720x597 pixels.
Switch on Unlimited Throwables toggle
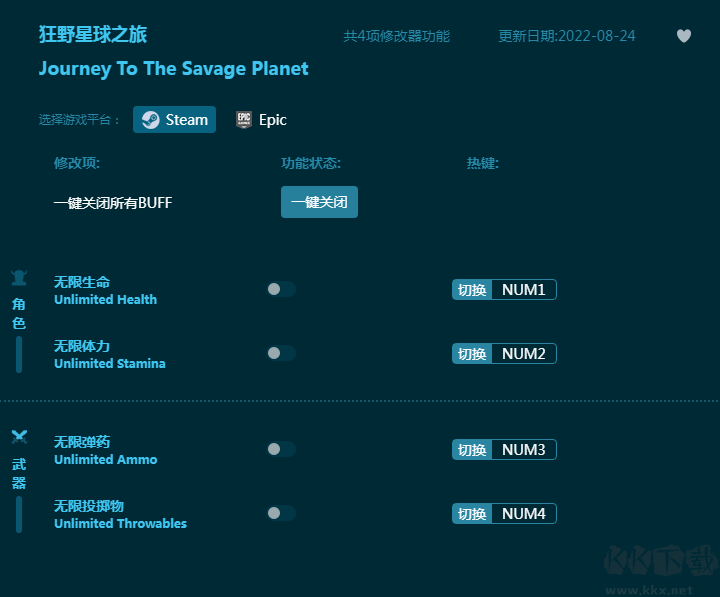(x=281, y=513)
